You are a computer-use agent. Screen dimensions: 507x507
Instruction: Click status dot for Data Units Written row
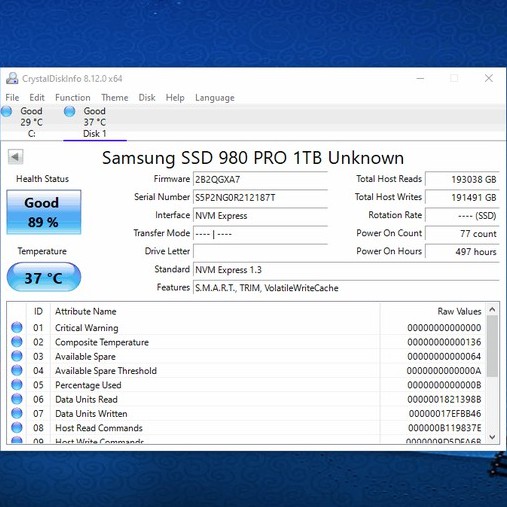[17, 413]
